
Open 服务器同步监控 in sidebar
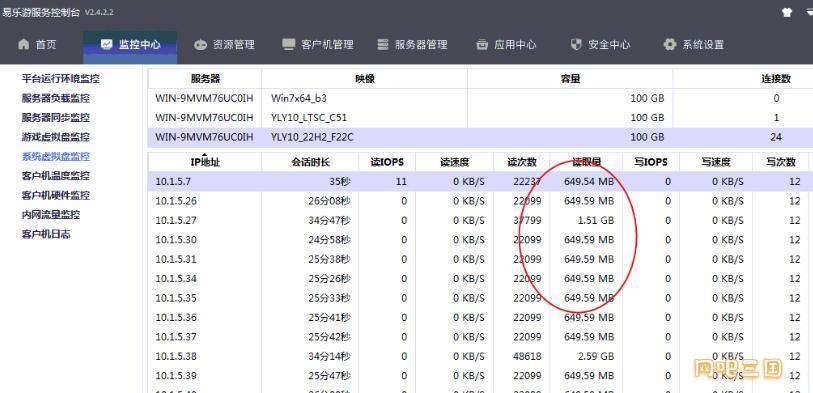55,118
